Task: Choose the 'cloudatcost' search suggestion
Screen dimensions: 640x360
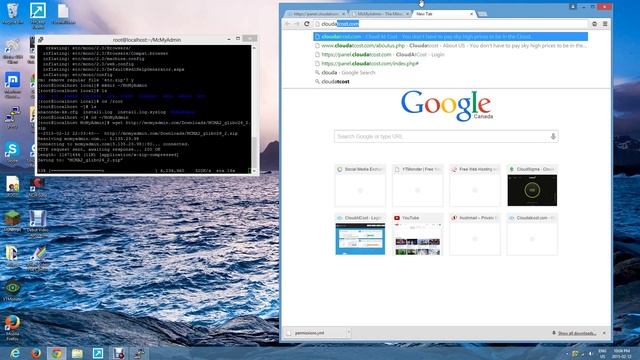Action: (451, 82)
